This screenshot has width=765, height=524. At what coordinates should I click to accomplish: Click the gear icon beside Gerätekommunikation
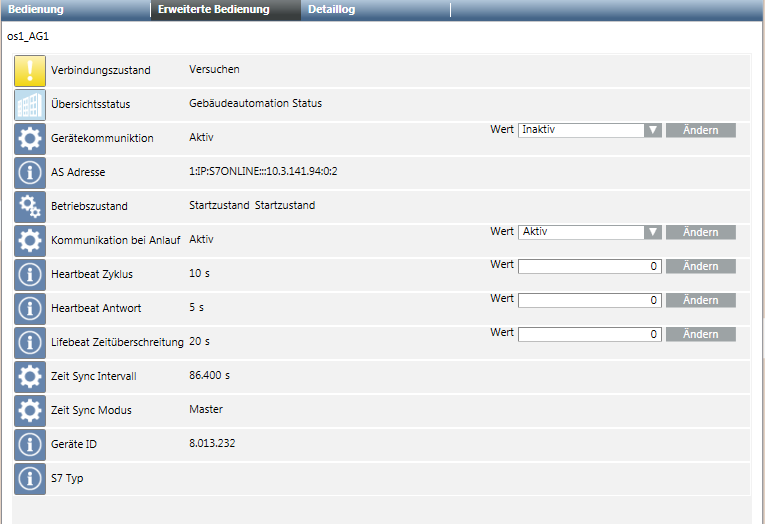30,138
